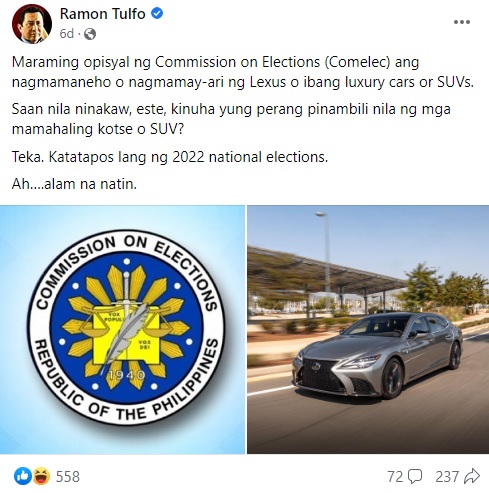The image size is (489, 493).
Task: Click the 2022 national elections sentence
Action: coord(170,157)
